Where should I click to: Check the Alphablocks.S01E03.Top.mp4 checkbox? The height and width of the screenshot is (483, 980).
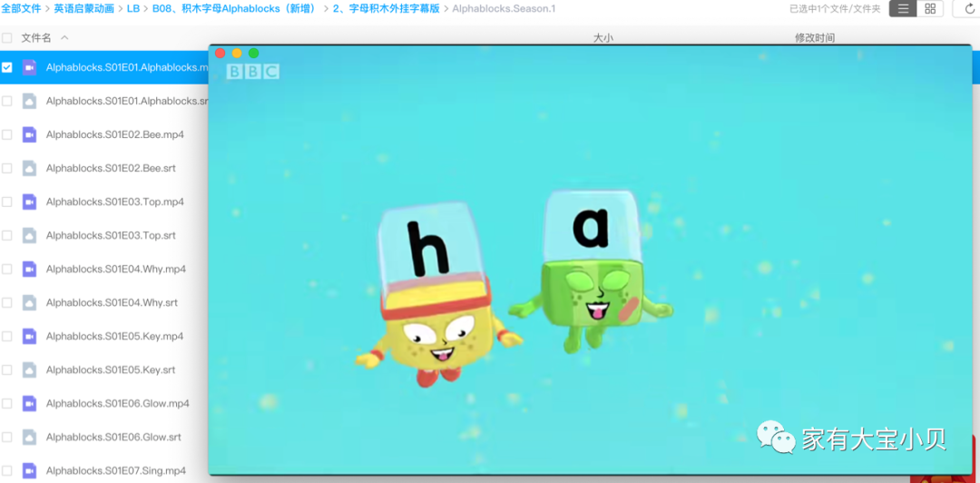7,202
